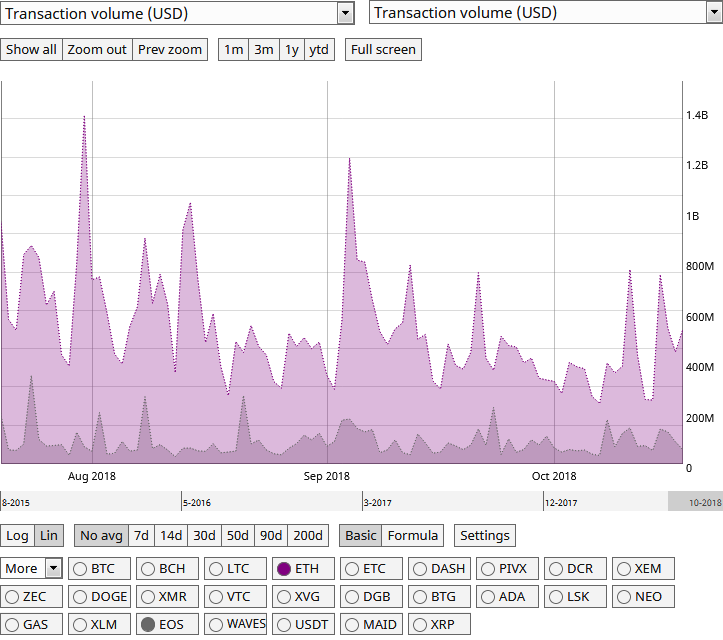Click the Aug 2018 axis label
The height and width of the screenshot is (640, 723).
(x=92, y=476)
